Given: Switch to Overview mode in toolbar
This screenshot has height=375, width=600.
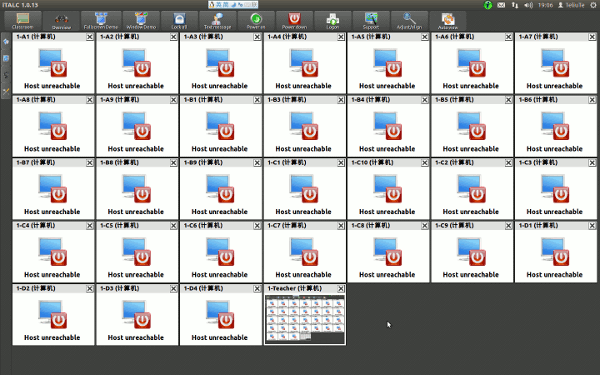Looking at the screenshot, I should 61,21.
